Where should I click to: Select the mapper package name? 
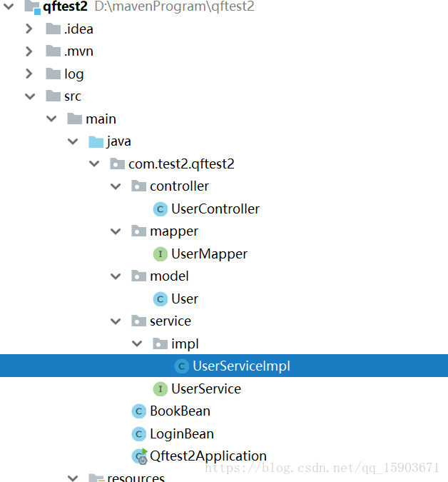tap(174, 232)
